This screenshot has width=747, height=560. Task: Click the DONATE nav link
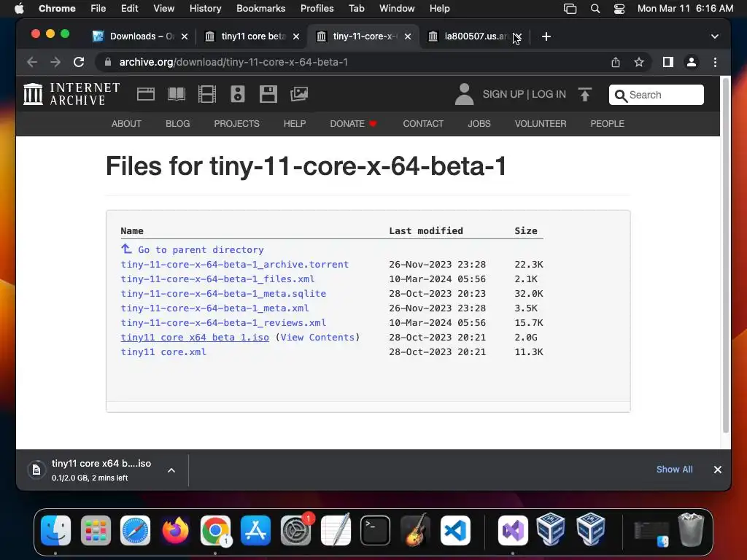click(353, 124)
